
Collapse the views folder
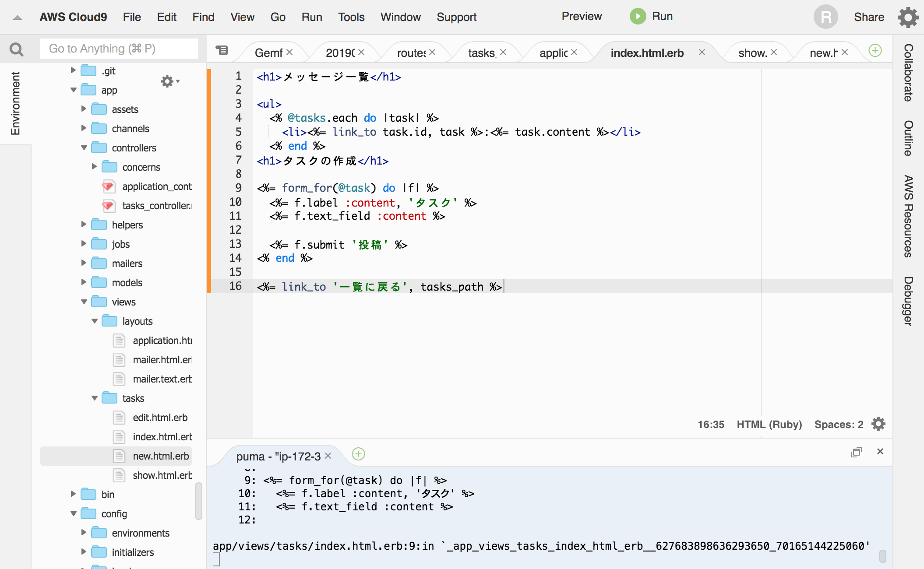(x=84, y=302)
